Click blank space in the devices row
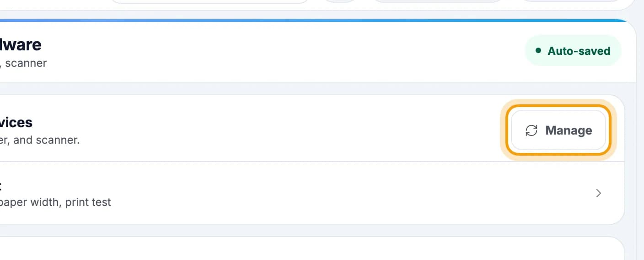 pos(293,129)
